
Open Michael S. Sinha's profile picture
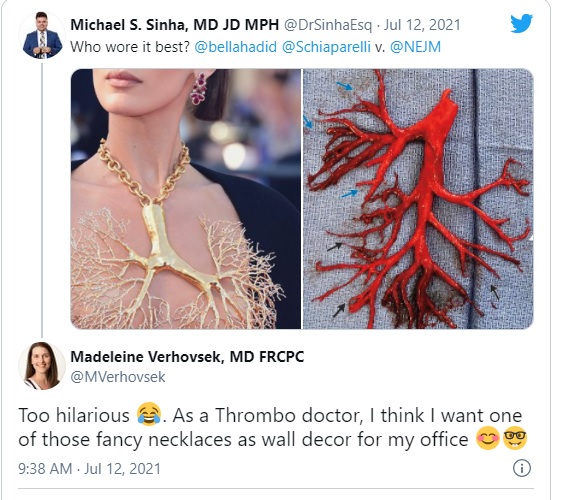pos(42,35)
